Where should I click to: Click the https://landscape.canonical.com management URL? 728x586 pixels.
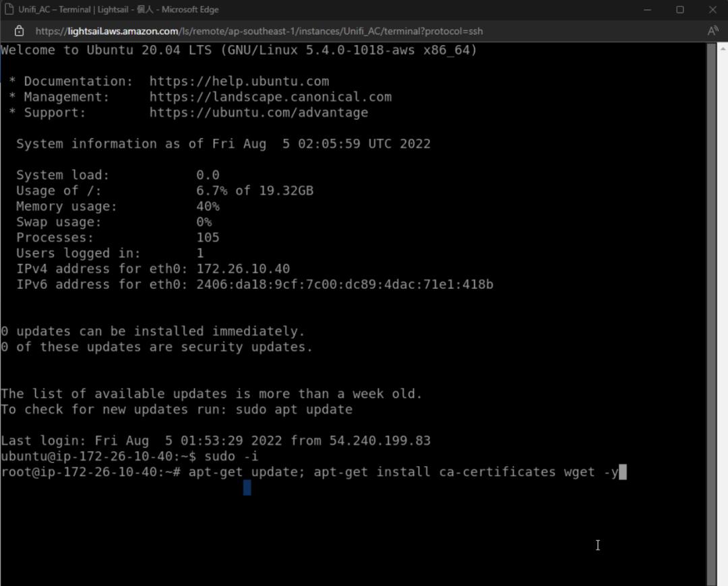[270, 97]
